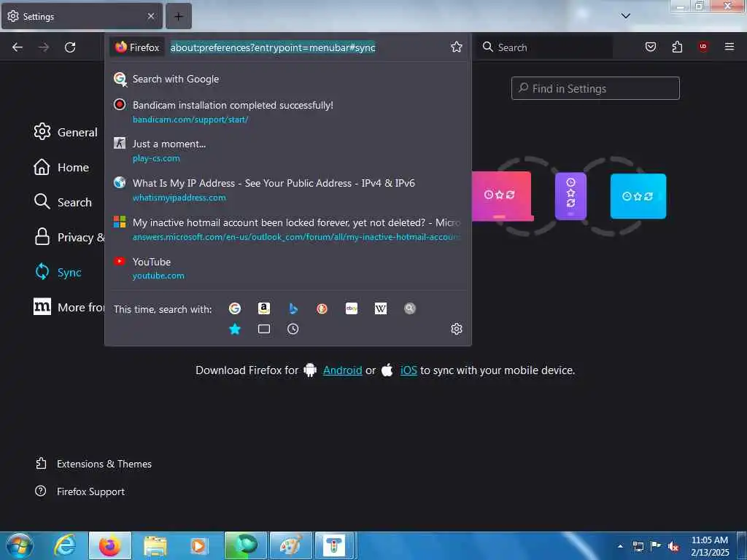Switch to Firefox in taskbar
747x560 pixels.
110,545
